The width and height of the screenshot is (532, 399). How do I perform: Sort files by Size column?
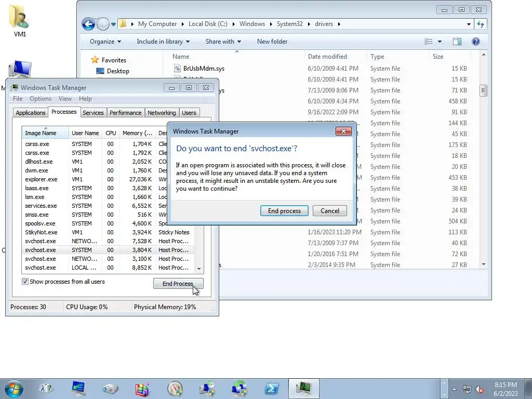click(x=450, y=56)
